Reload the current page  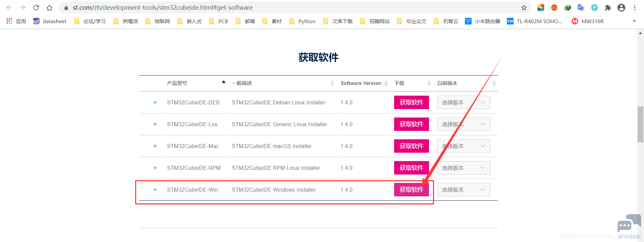tap(36, 7)
